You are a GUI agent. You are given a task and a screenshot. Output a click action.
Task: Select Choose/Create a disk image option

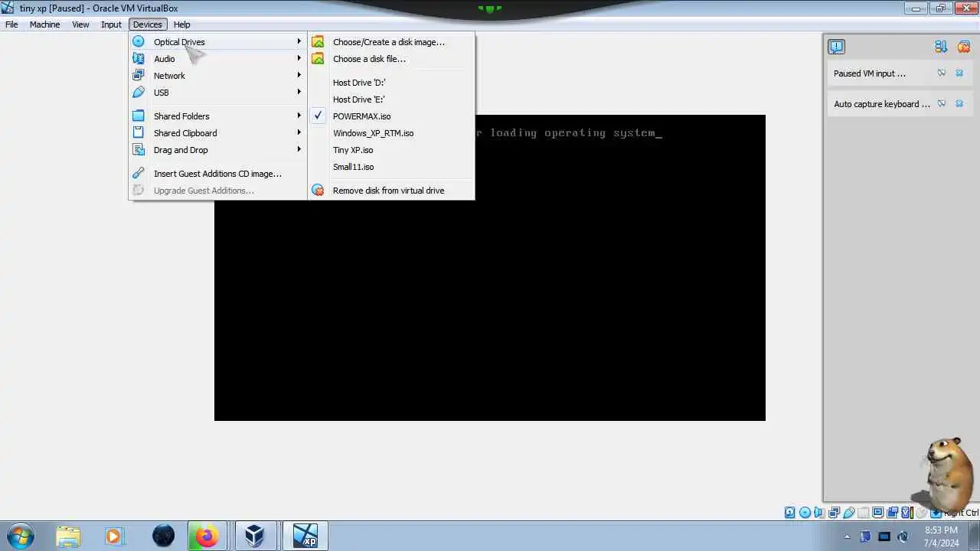391,42
